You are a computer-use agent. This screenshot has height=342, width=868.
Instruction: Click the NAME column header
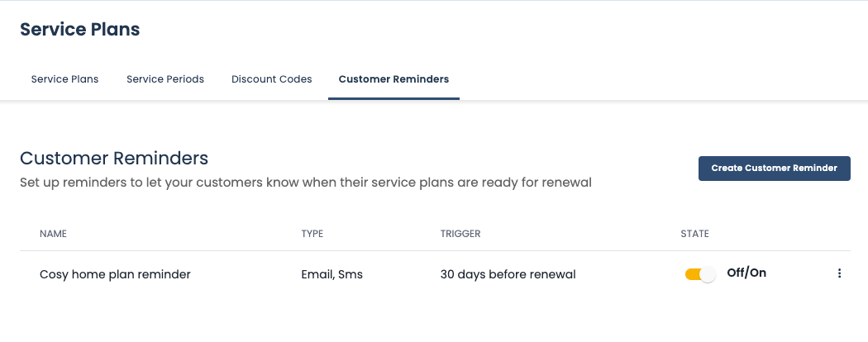pos(53,234)
